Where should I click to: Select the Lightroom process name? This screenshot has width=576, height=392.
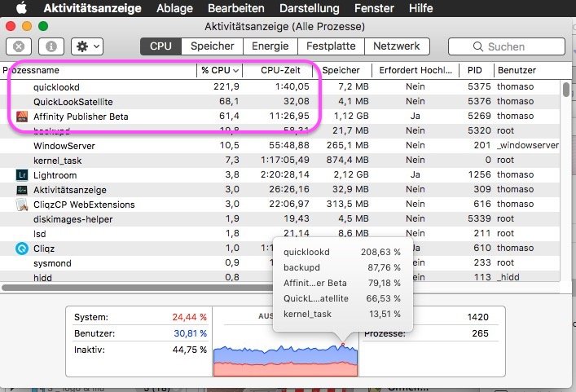point(55,175)
